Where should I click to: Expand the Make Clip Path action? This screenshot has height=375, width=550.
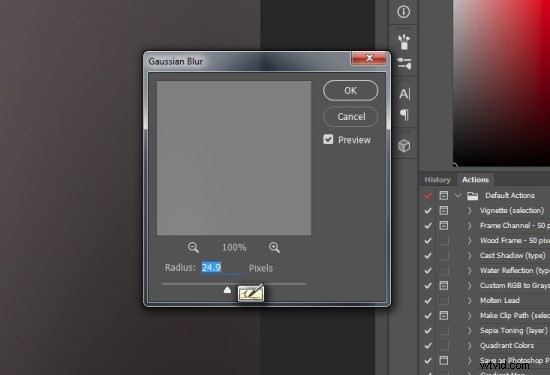470,315
